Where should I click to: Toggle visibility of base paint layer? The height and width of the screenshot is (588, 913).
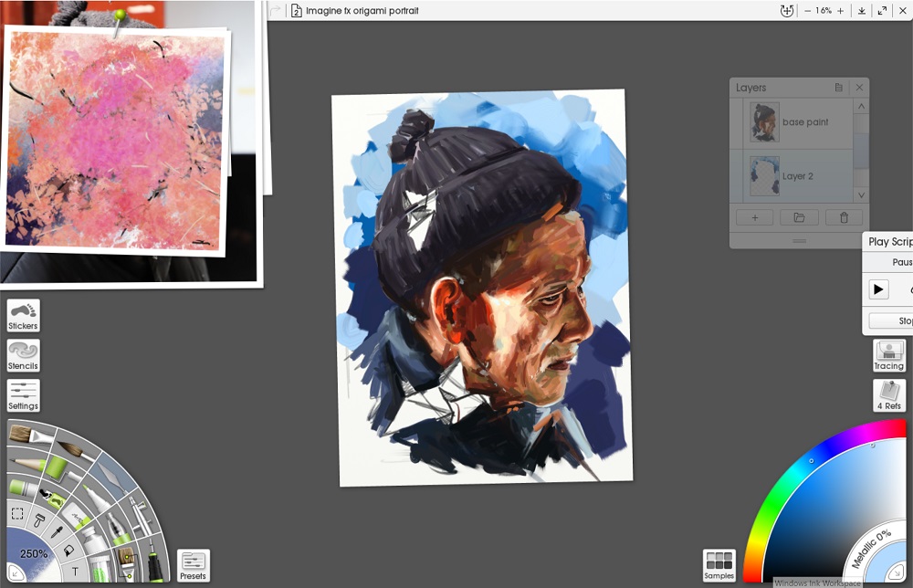[737, 122]
